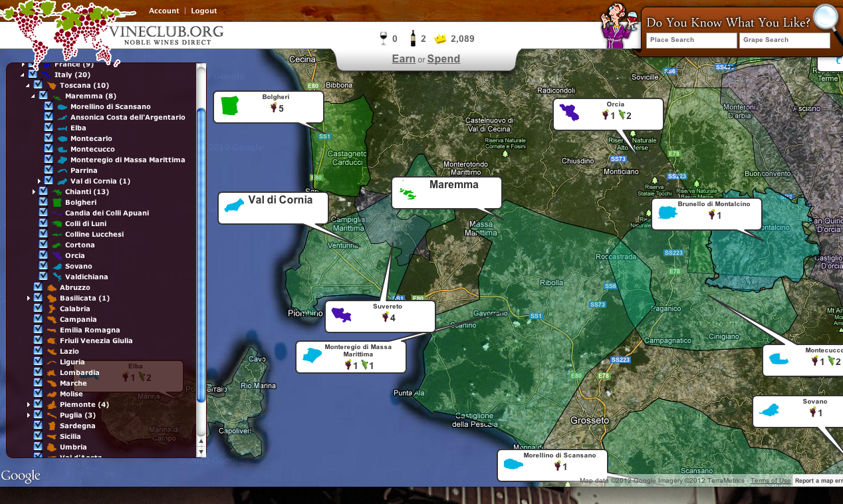Toggle the Bolgheri checkbox in sidebar
Image resolution: width=843 pixels, height=504 pixels.
[x=43, y=202]
